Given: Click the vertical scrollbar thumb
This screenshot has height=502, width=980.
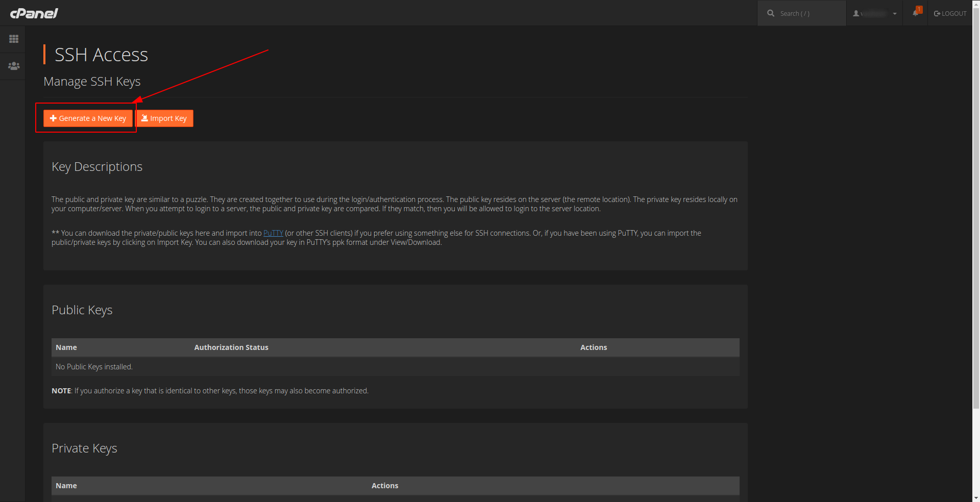Looking at the screenshot, I should click(976, 204).
